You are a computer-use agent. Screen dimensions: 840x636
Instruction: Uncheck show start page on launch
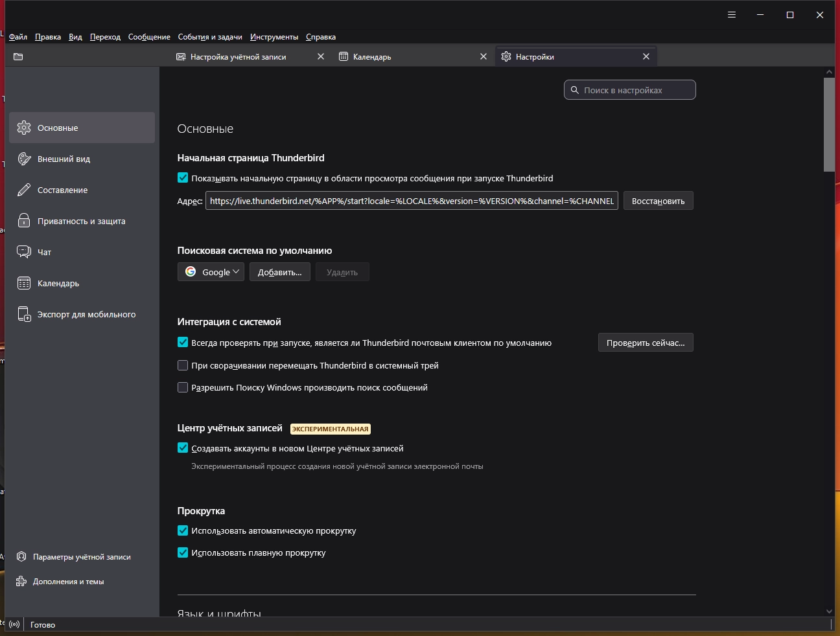tap(183, 178)
